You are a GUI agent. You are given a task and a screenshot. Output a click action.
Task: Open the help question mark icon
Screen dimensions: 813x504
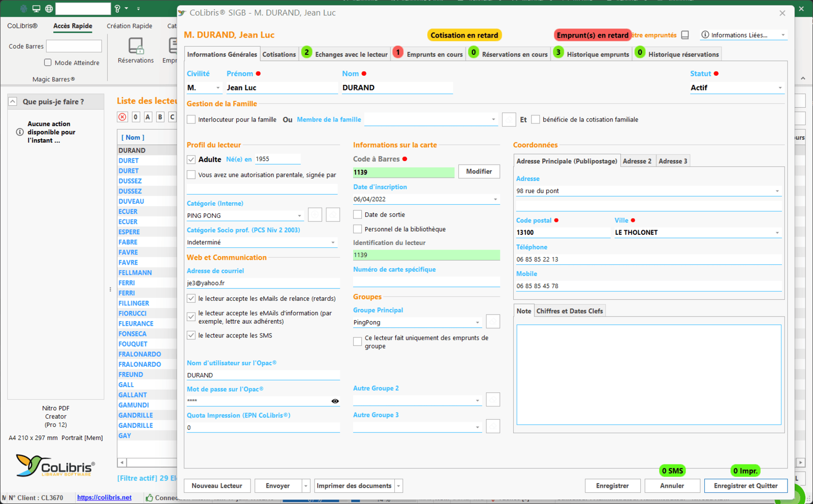tap(117, 9)
